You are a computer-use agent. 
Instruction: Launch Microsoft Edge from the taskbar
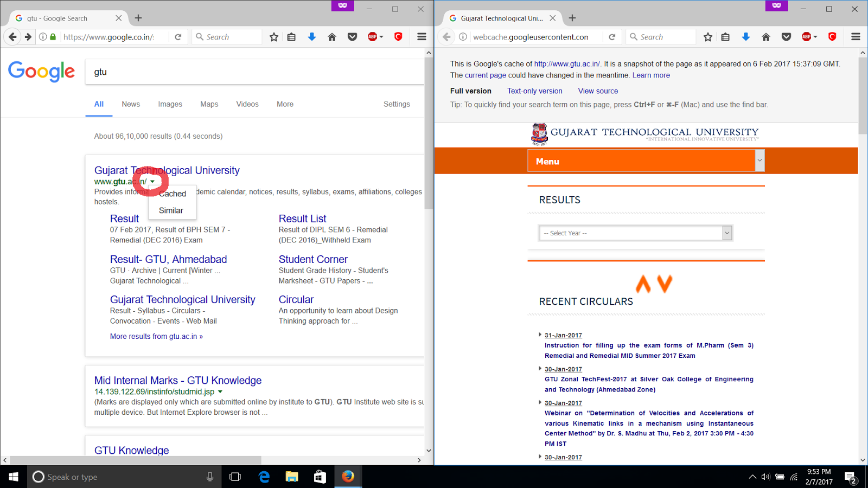tap(264, 477)
